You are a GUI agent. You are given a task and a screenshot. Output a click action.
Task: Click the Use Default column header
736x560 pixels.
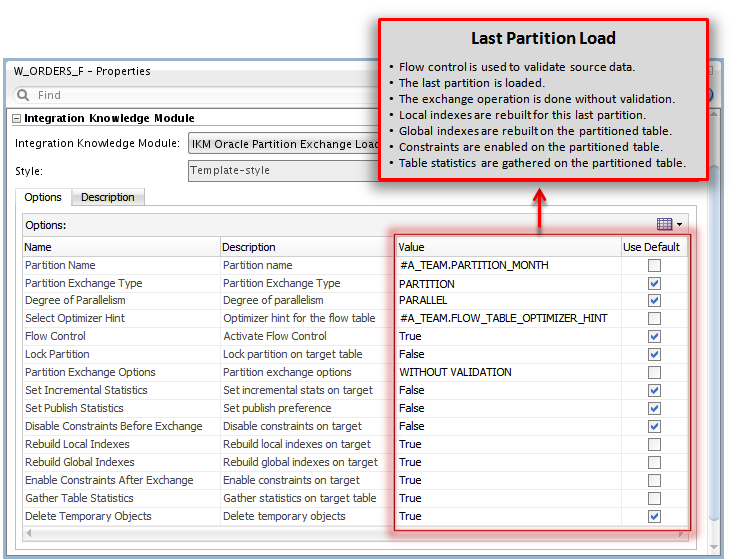(652, 247)
